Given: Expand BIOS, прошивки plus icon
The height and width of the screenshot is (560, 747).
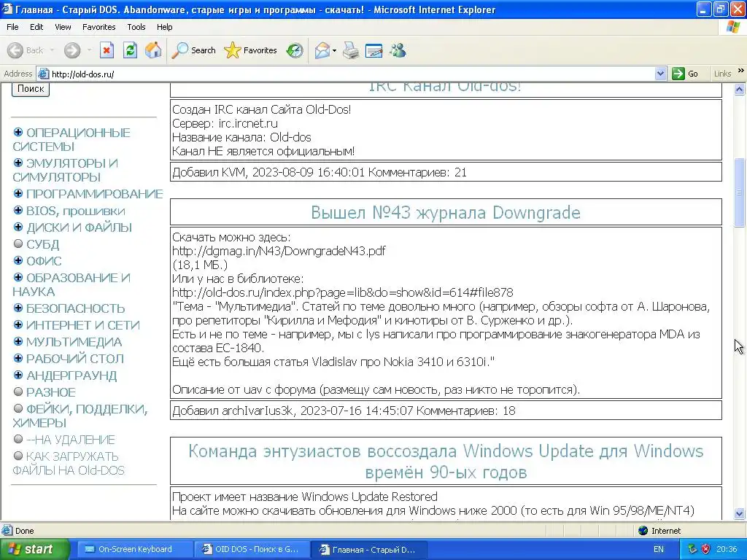Looking at the screenshot, I should [18, 210].
